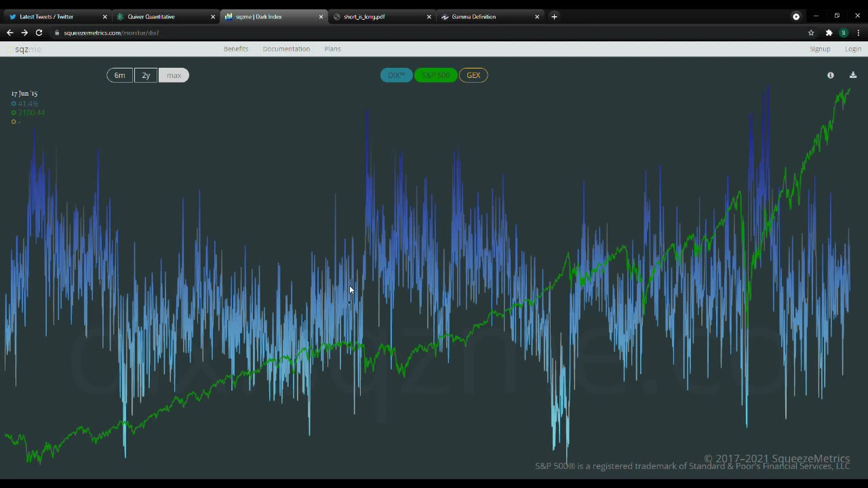Close the Gamma Definition tab
Viewport: 868px width, 488px height.
(537, 17)
